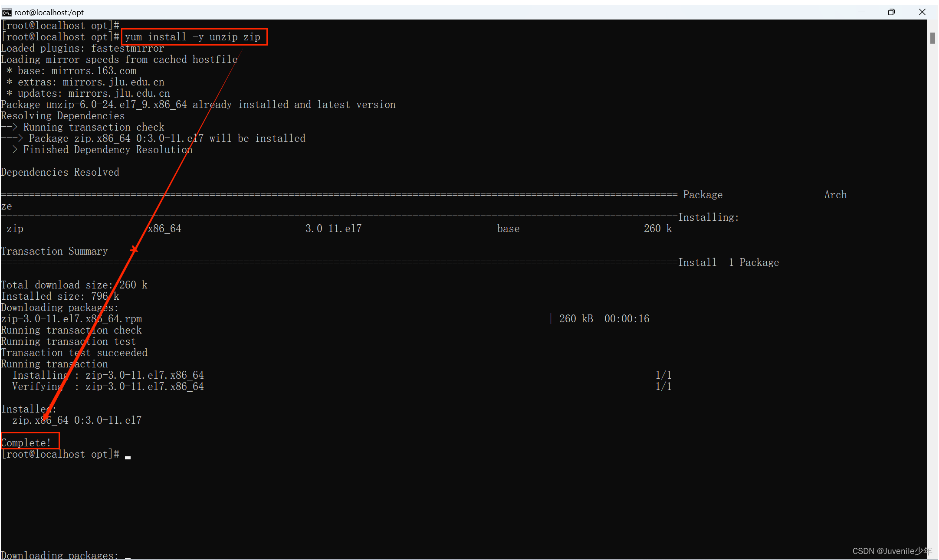Click 'Transaction Summary' heading
Screen dimensions: 939x560
(55, 251)
